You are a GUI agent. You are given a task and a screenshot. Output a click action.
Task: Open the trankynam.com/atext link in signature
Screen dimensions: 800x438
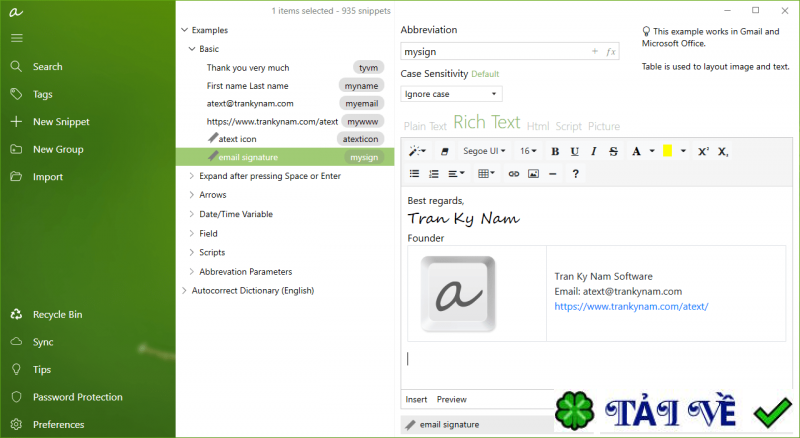click(631, 307)
